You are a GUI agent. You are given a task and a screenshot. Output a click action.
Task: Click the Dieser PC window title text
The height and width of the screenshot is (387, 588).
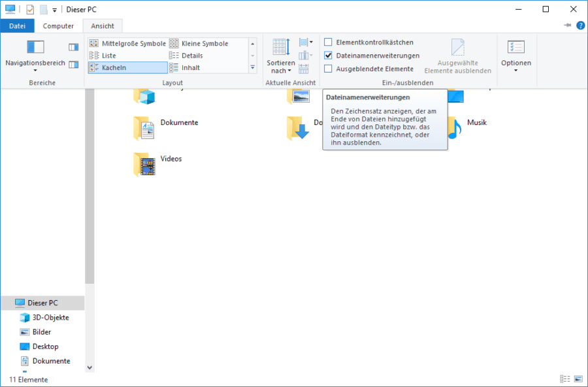(82, 9)
